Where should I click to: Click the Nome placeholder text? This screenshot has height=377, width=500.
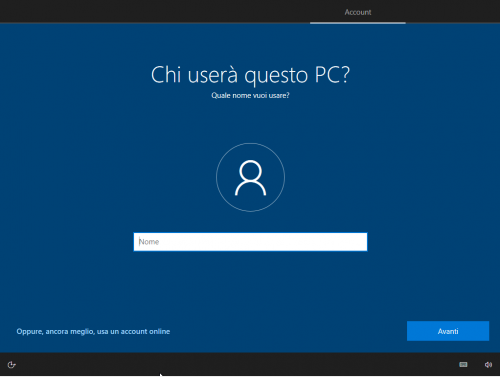point(149,242)
